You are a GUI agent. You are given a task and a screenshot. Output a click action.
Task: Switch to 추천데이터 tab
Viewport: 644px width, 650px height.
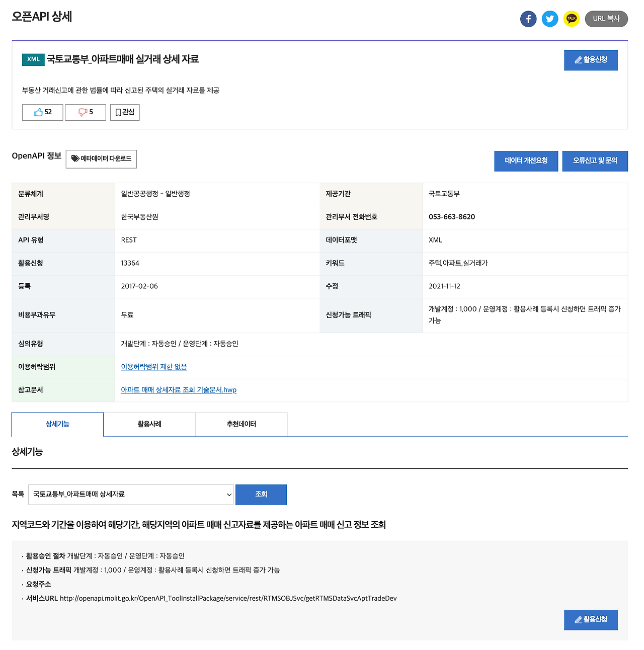coord(242,424)
